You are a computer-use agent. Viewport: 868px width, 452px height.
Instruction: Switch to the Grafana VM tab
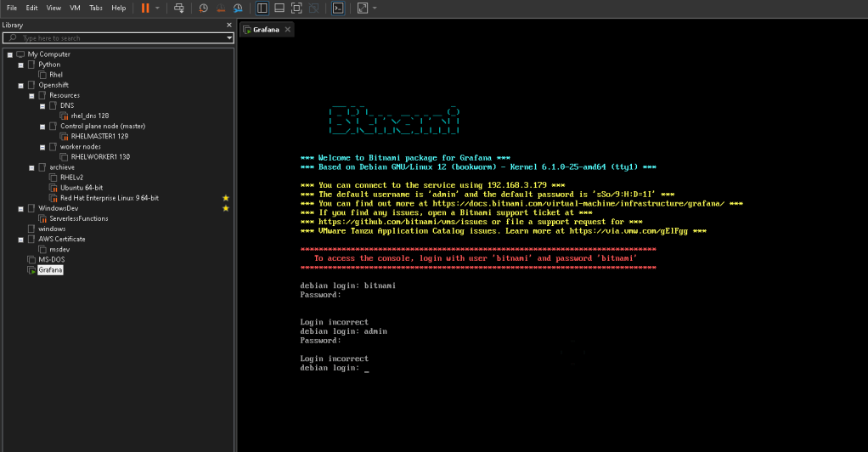pos(266,30)
